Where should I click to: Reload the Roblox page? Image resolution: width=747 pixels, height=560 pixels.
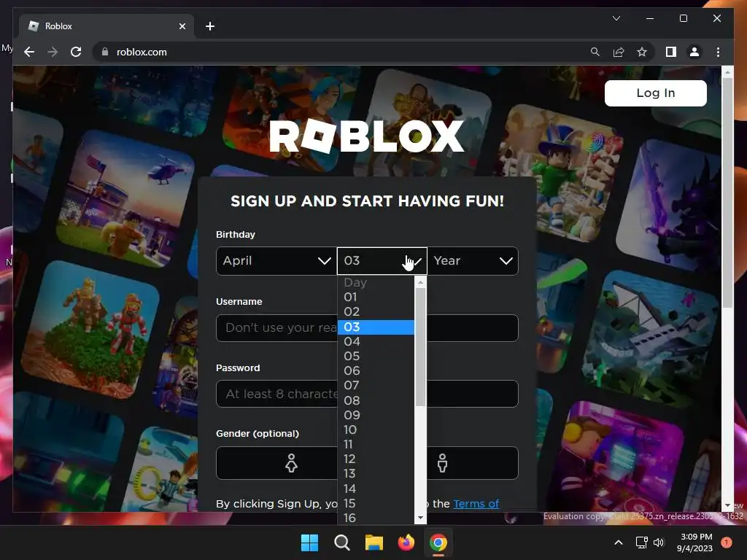tap(76, 52)
